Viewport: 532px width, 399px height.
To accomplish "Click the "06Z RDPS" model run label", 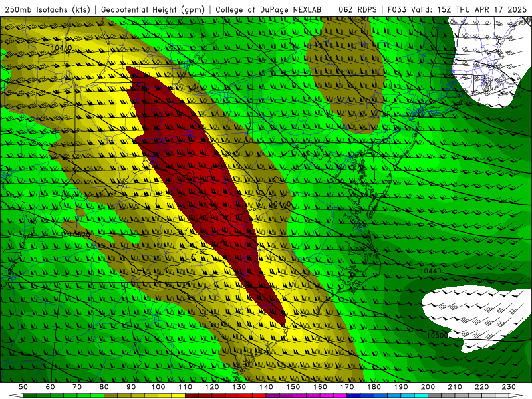I will 358,9.
